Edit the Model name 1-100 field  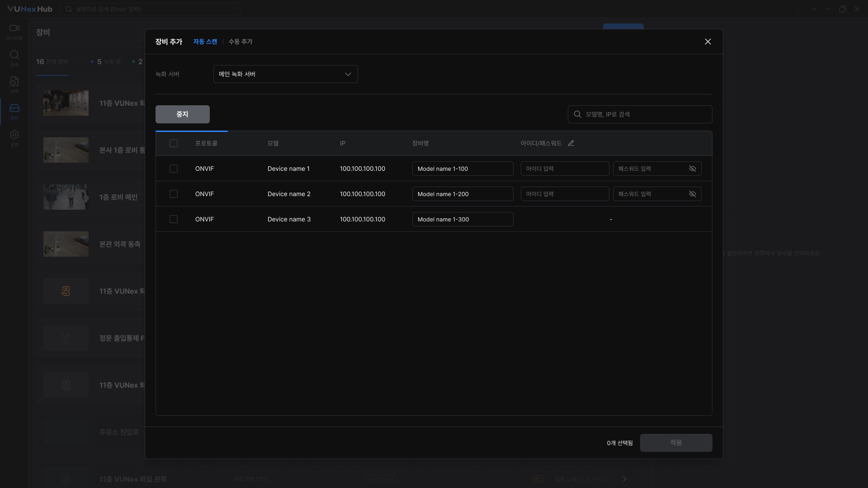463,169
